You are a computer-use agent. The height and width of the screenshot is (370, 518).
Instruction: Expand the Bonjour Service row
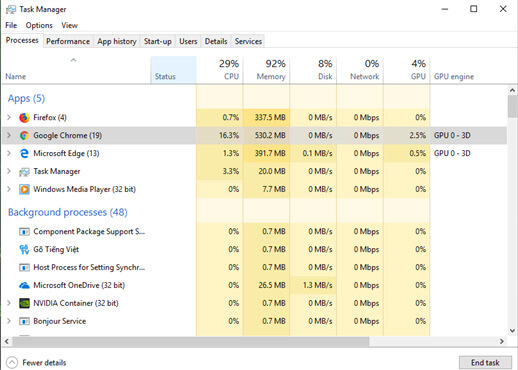(x=9, y=321)
